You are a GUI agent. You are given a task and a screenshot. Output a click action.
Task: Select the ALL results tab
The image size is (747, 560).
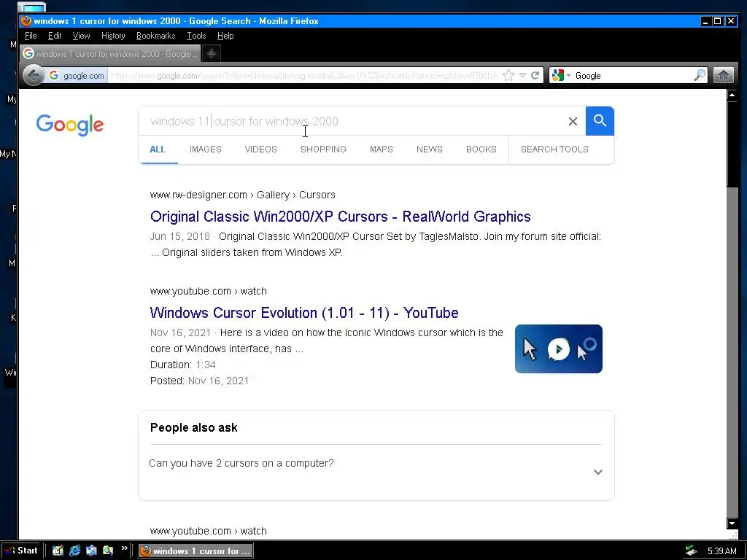[x=158, y=149]
